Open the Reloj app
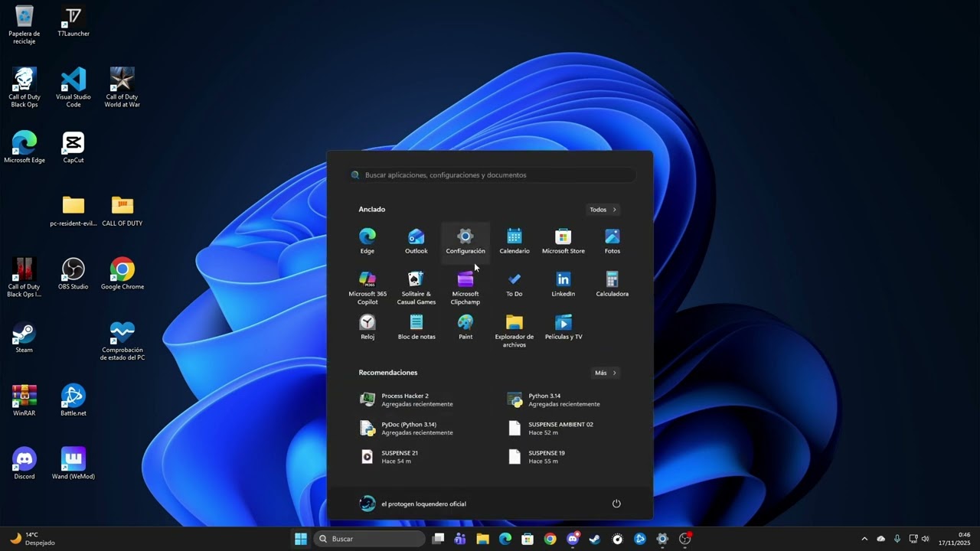The image size is (980, 551). (367, 327)
